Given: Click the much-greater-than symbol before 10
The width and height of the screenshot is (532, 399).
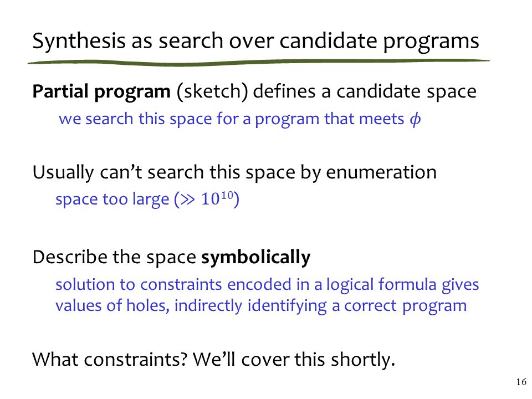Looking at the screenshot, I should coord(188,199).
